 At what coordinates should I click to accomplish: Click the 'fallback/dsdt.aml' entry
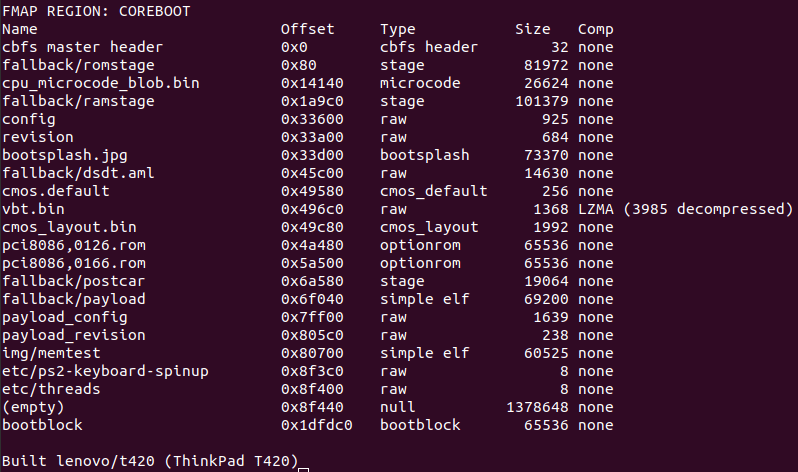click(78, 173)
